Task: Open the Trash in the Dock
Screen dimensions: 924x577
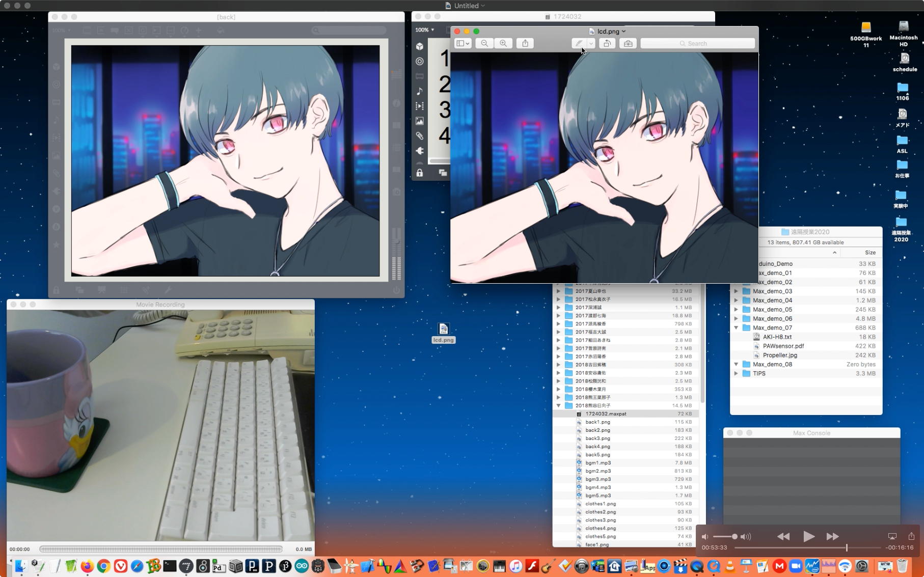Action: 902,566
